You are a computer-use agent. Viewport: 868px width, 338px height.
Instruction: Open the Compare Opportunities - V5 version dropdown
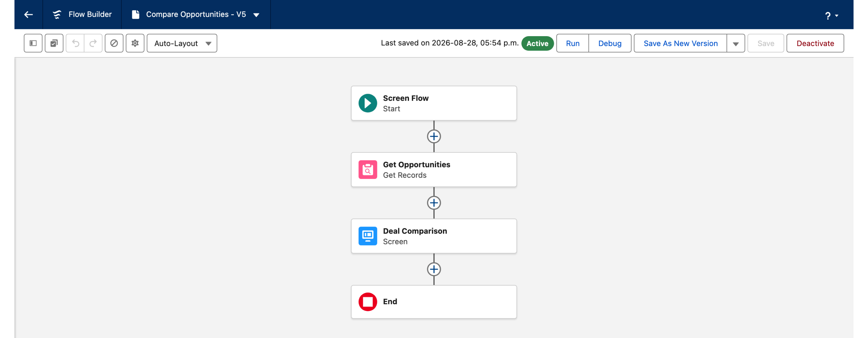tap(256, 15)
